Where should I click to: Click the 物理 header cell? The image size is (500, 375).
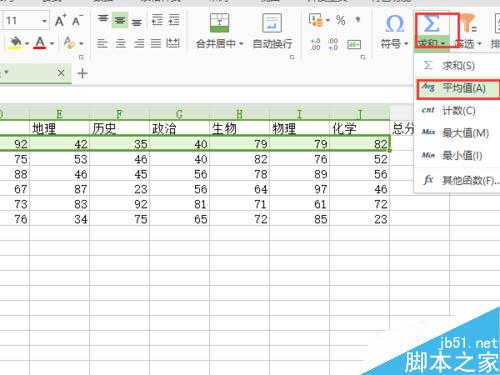(x=299, y=128)
